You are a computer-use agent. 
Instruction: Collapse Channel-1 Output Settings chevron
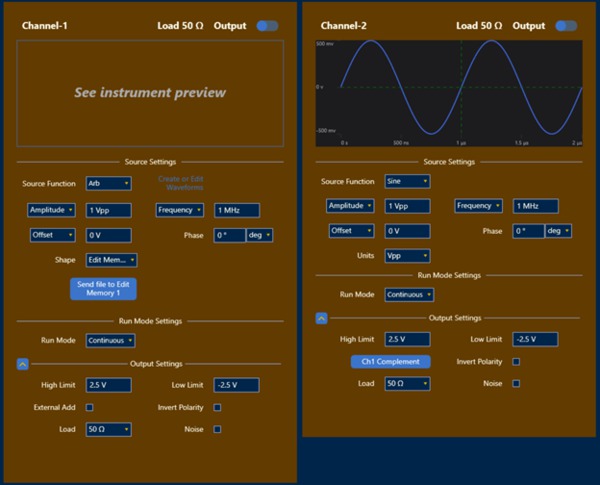22,364
